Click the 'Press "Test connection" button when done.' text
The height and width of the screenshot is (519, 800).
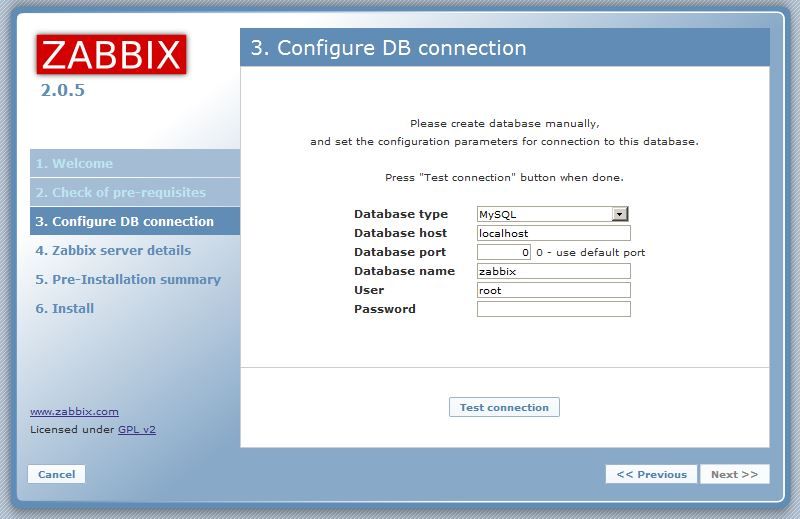tap(504, 178)
